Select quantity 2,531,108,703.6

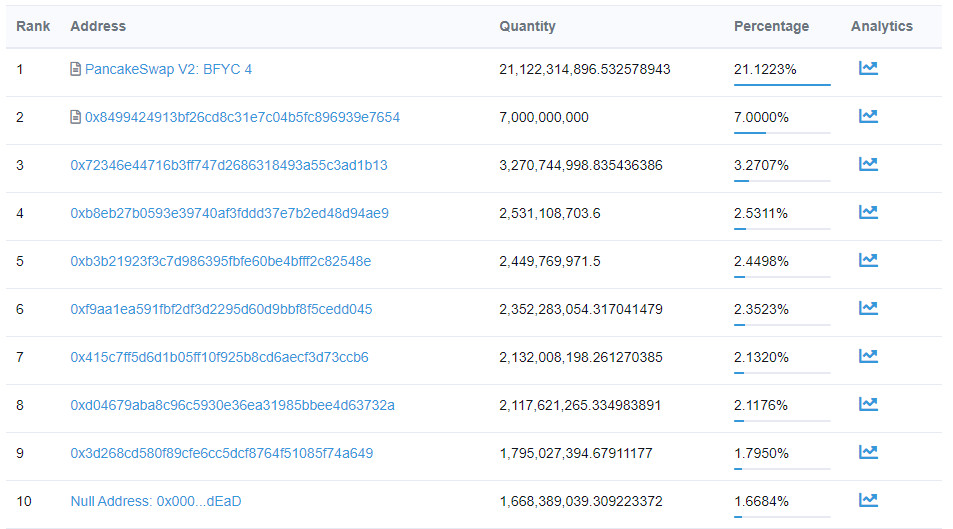tap(550, 213)
